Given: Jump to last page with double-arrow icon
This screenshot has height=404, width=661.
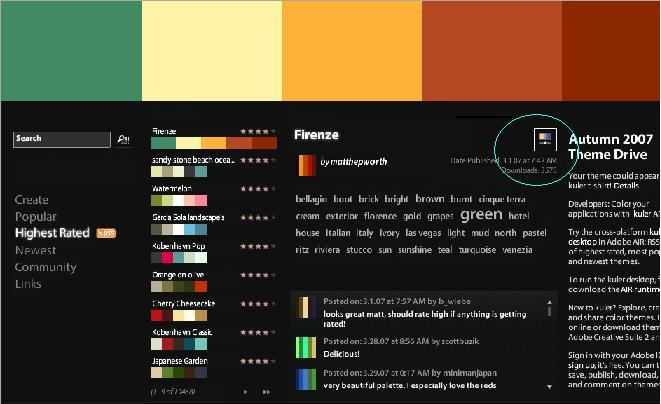Looking at the screenshot, I should (x=268, y=392).
